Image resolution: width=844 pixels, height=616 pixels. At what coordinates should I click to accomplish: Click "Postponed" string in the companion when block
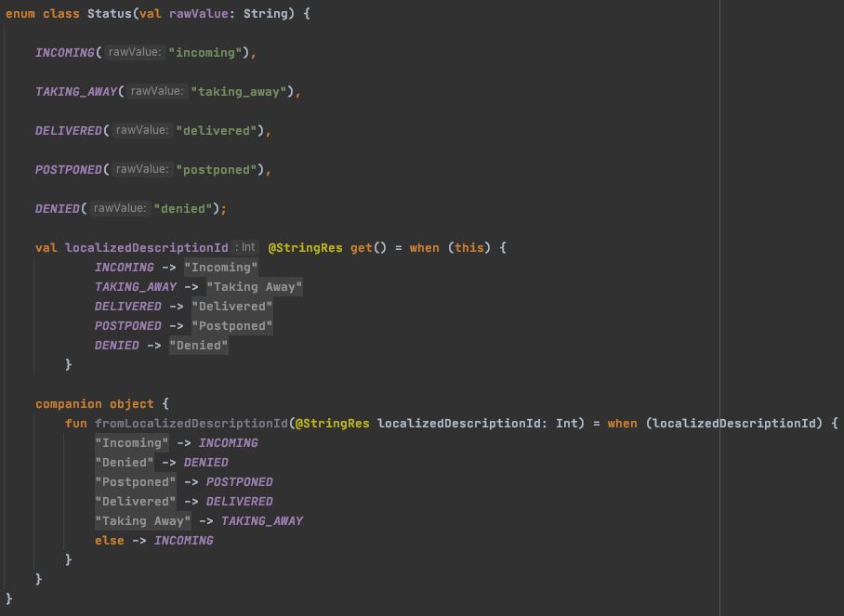tap(136, 482)
